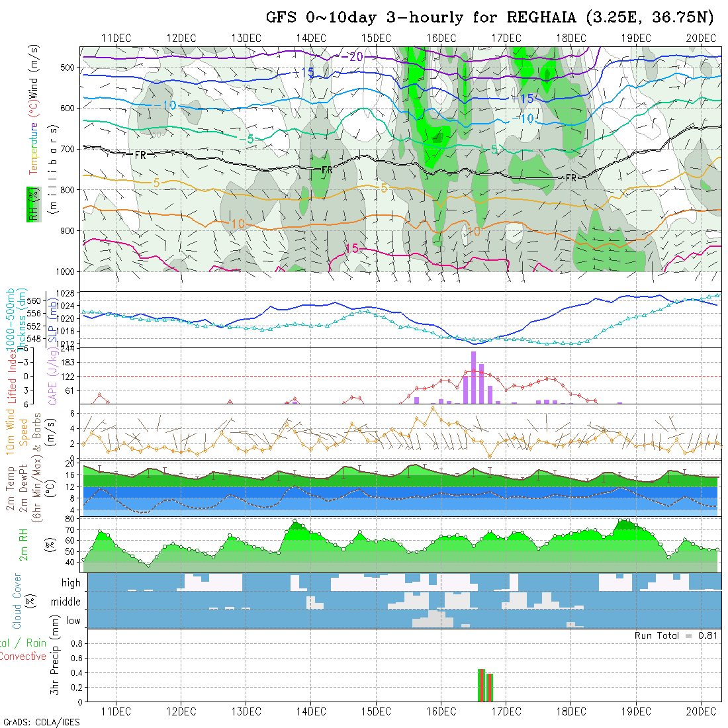Select the 'low' cloud cover row label
This screenshot has height=728, width=728.
point(73,621)
